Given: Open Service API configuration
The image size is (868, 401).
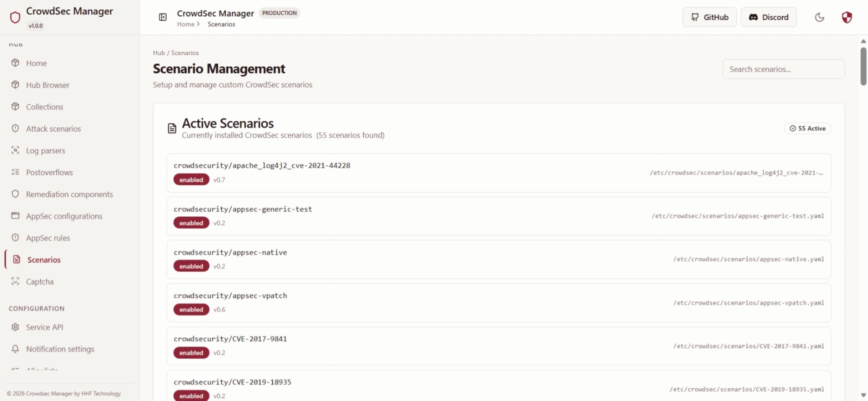Looking at the screenshot, I should [45, 326].
